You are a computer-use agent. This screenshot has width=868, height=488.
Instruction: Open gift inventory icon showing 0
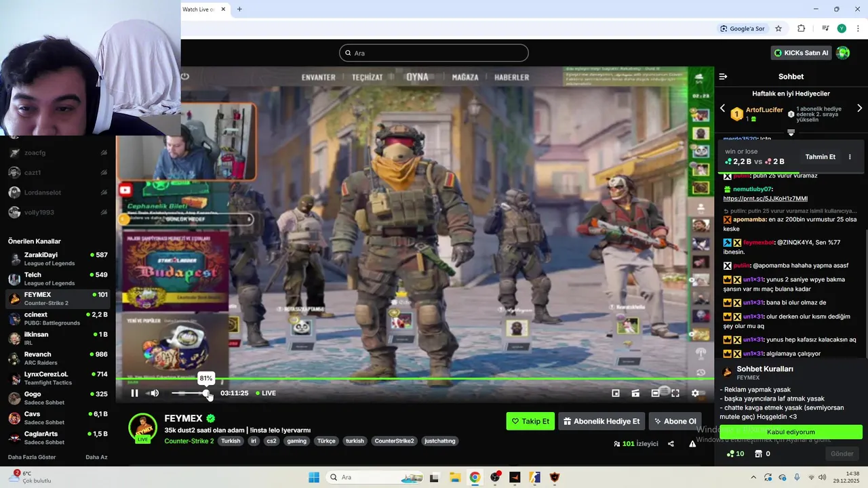[x=762, y=453]
